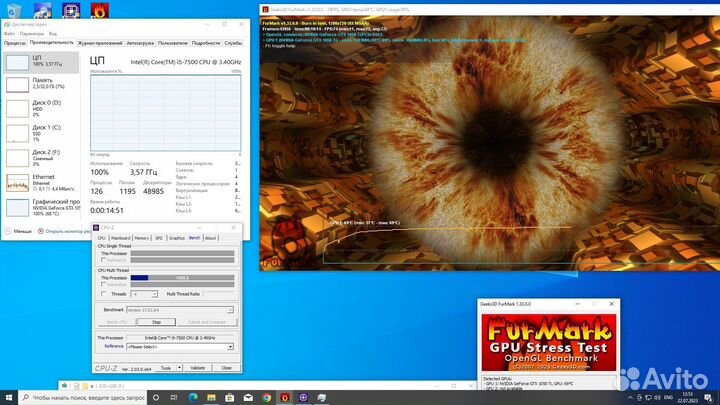The width and height of the screenshot is (720, 405).
Task: Open the FurMark flame desktop icon
Action: click(x=101, y=11)
